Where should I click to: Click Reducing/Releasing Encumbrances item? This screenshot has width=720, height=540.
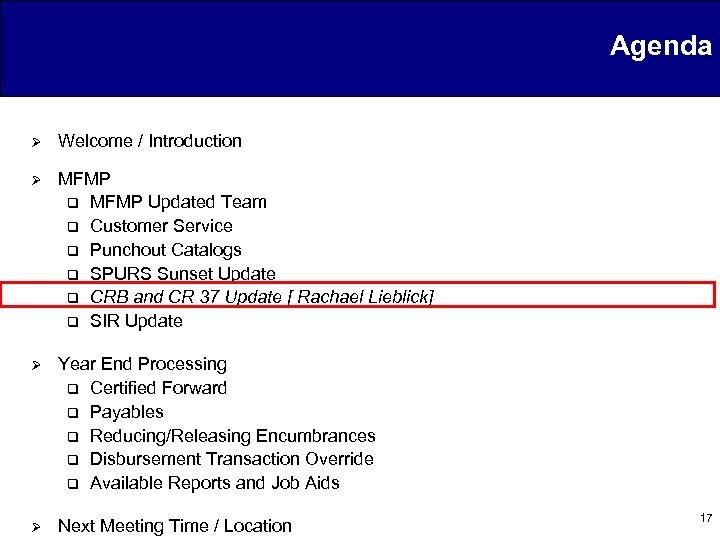pos(233,436)
